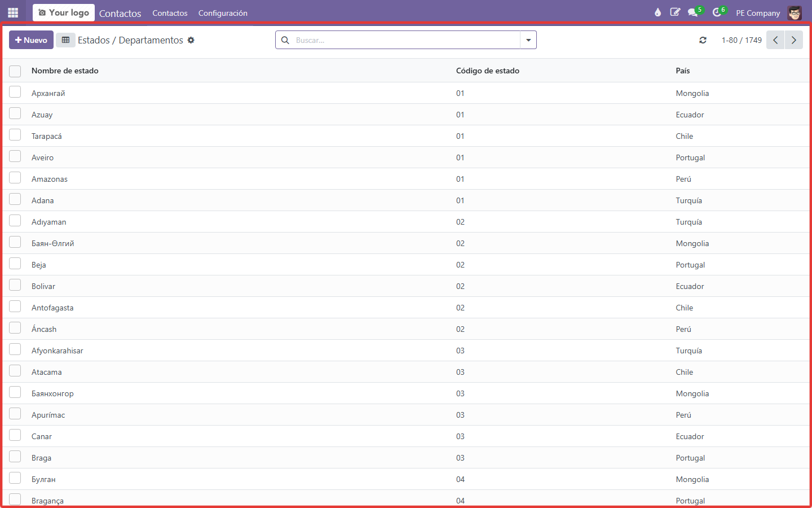Click Perú in the Áncash row
812x508 pixels.
683,329
